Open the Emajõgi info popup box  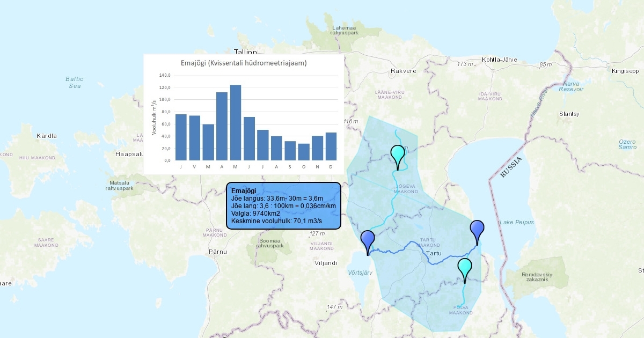pos(283,205)
